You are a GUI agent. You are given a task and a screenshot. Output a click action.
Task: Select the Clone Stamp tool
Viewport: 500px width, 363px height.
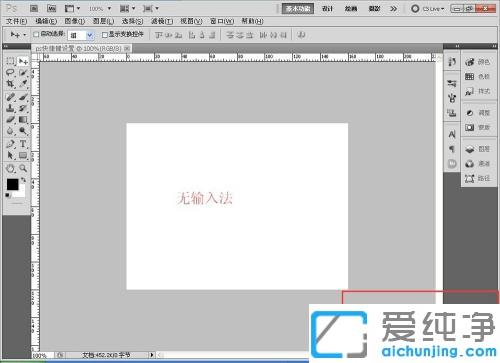click(10, 108)
